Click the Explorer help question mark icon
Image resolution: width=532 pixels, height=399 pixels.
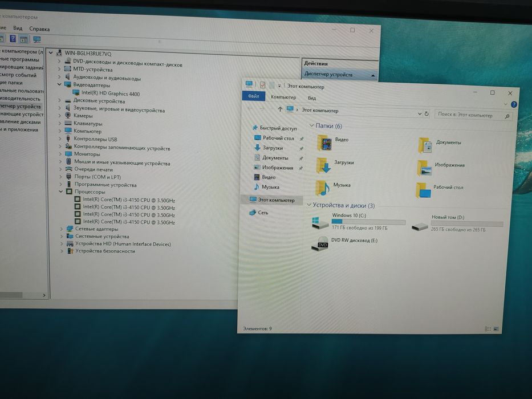point(514,104)
